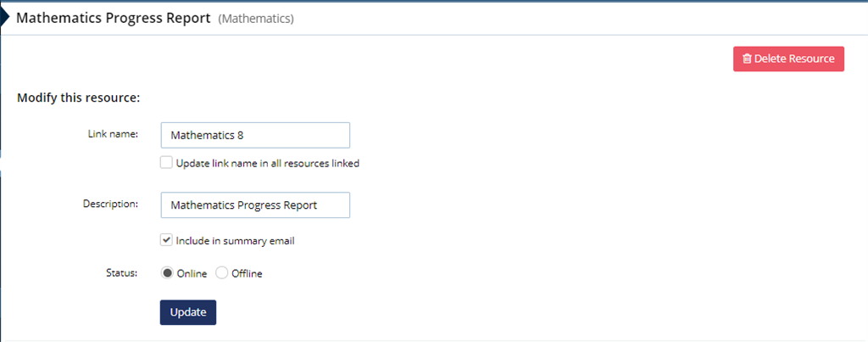This screenshot has height=342, width=868.
Task: Click the trash can icon in Delete Resource
Action: point(747,59)
